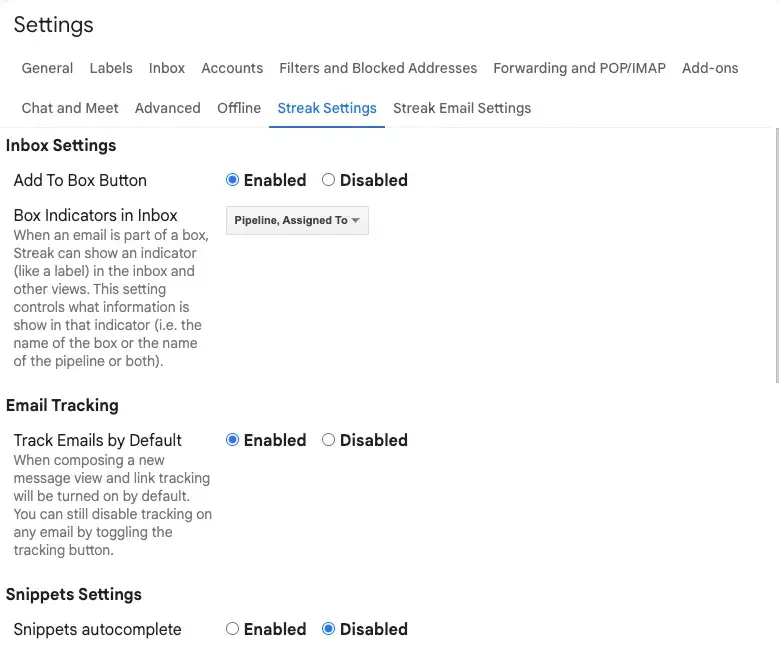
Task: Open Forwarding and POP/IMAP tab
Action: pyautogui.click(x=579, y=68)
